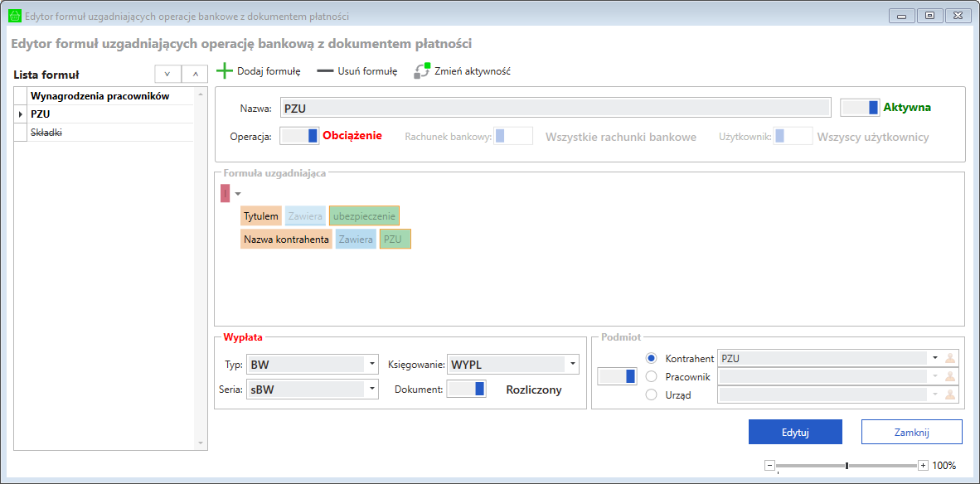Open the Księgowanie WYPL dropdown
980x484 pixels.
pyautogui.click(x=572, y=364)
